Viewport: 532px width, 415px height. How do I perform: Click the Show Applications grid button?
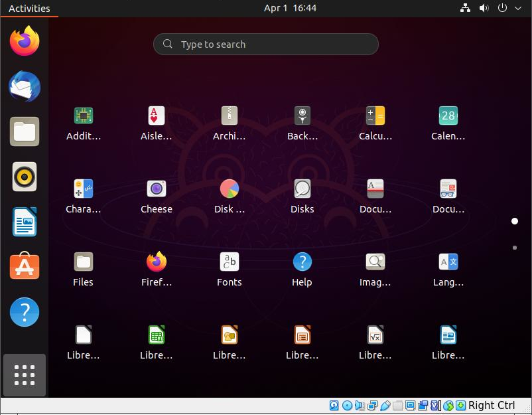pyautogui.click(x=25, y=375)
